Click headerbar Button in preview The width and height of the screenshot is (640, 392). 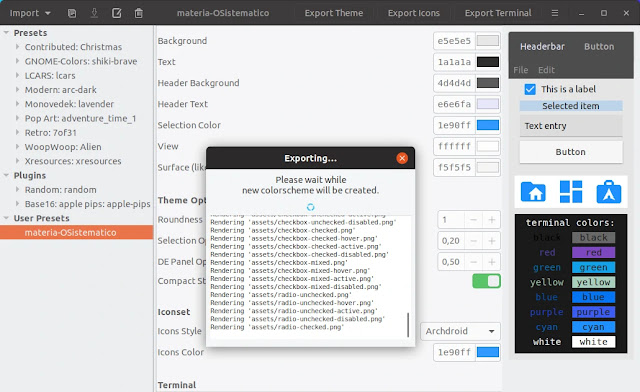pos(599,47)
